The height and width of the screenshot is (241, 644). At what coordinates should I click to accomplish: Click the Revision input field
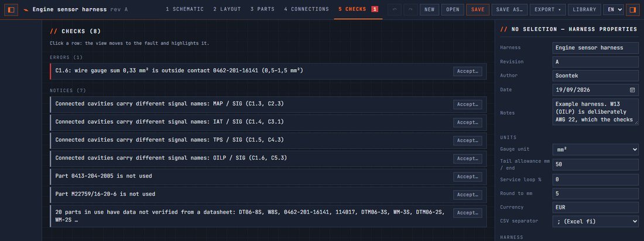coord(595,62)
